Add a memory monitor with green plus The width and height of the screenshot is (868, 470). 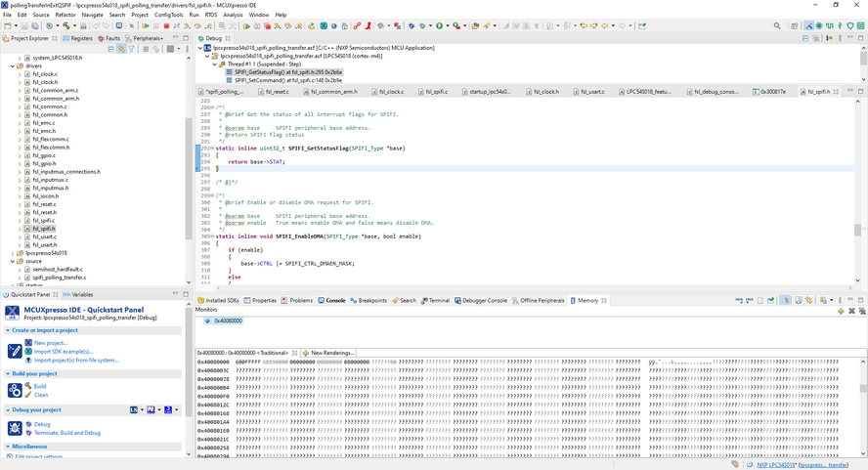pyautogui.click(x=841, y=311)
